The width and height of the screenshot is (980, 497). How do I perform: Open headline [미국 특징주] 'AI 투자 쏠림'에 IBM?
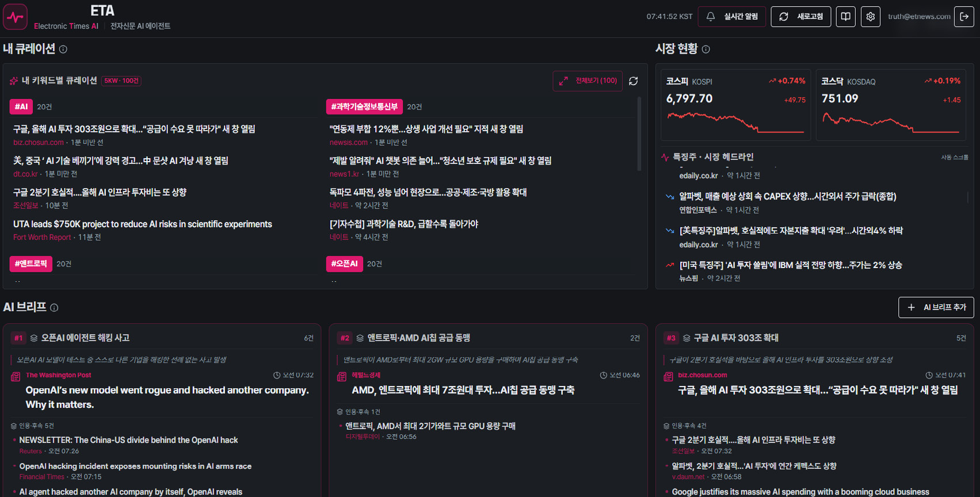tap(791, 265)
